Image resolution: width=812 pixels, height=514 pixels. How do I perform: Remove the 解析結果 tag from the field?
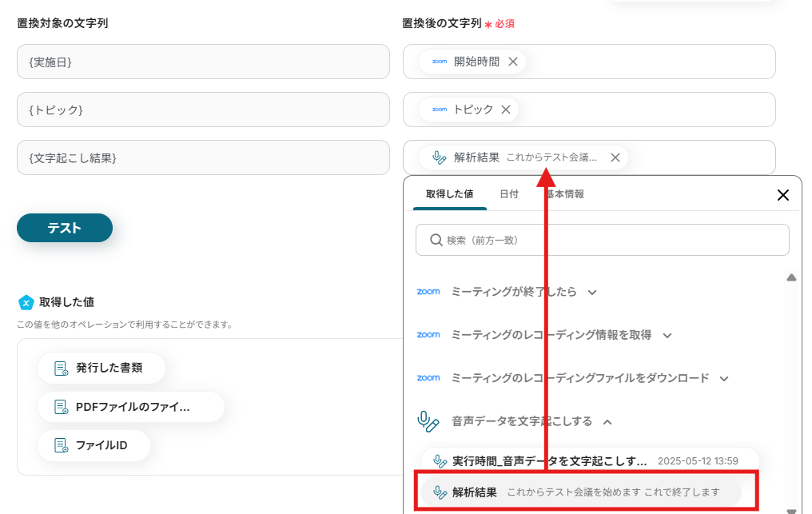pyautogui.click(x=615, y=157)
